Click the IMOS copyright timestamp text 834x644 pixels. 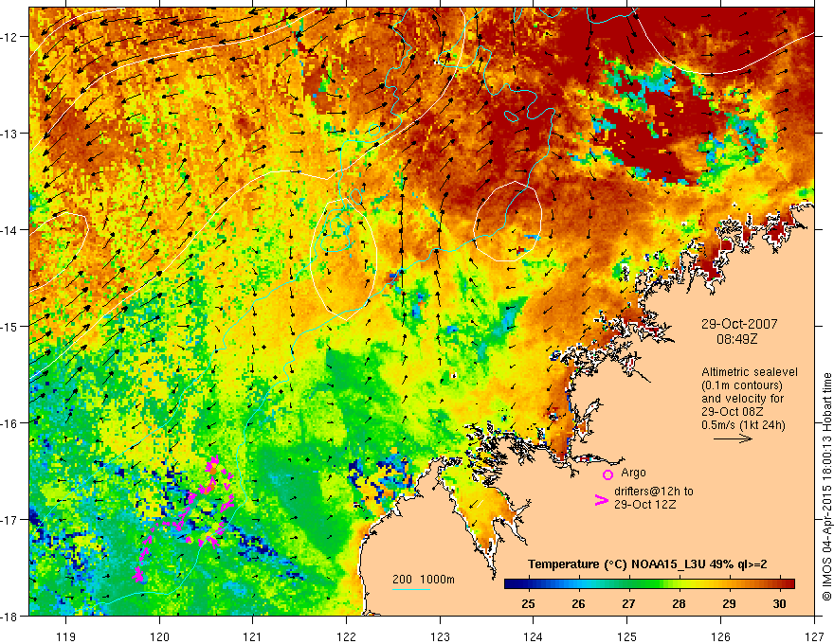(826, 487)
